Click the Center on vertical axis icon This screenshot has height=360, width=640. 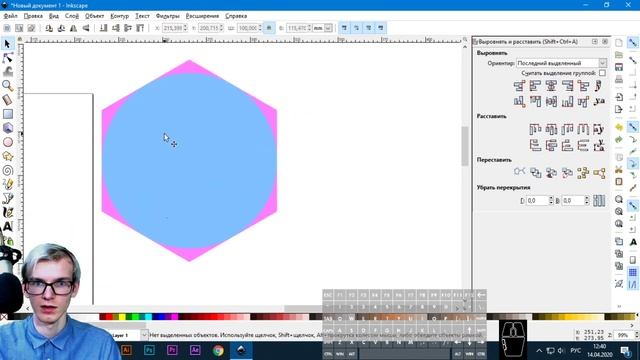pos(551,86)
